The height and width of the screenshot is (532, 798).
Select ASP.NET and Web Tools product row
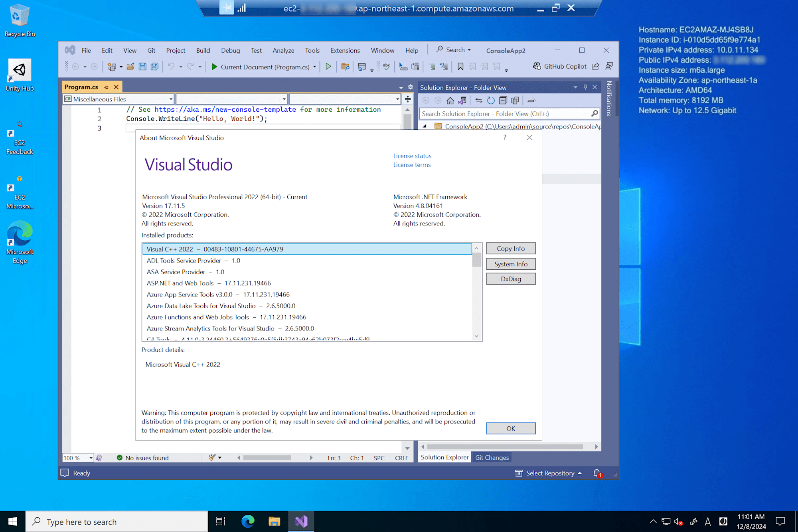tap(307, 283)
